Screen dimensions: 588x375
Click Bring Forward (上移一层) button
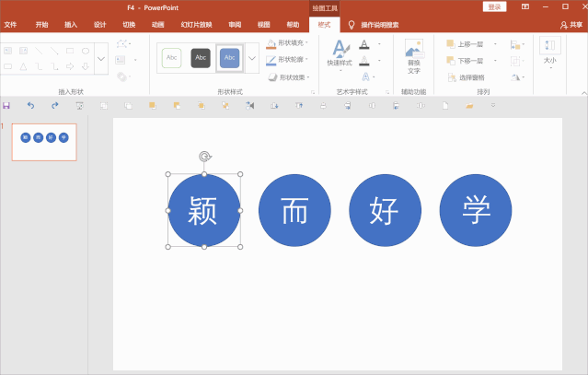[x=467, y=43]
